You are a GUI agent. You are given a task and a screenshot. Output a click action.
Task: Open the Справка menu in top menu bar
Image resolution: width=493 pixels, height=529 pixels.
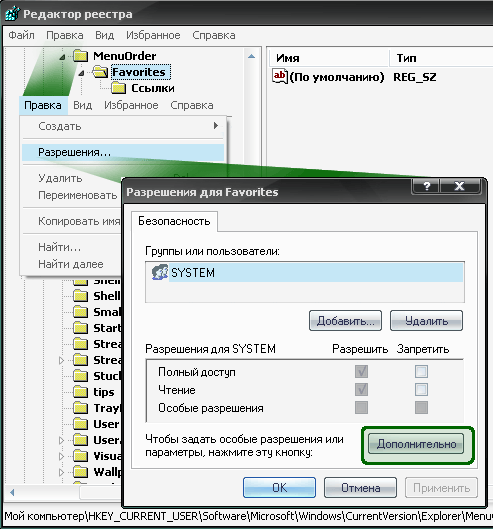point(214,35)
